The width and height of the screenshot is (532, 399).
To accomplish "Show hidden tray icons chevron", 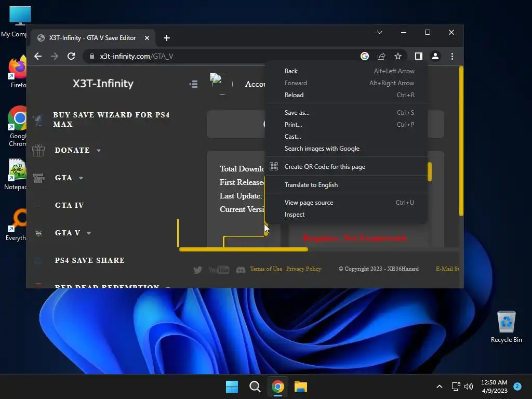I will (x=440, y=387).
